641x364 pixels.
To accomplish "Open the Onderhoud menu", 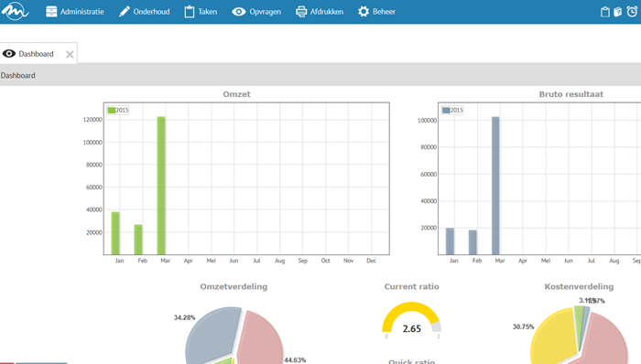I will tap(144, 11).
